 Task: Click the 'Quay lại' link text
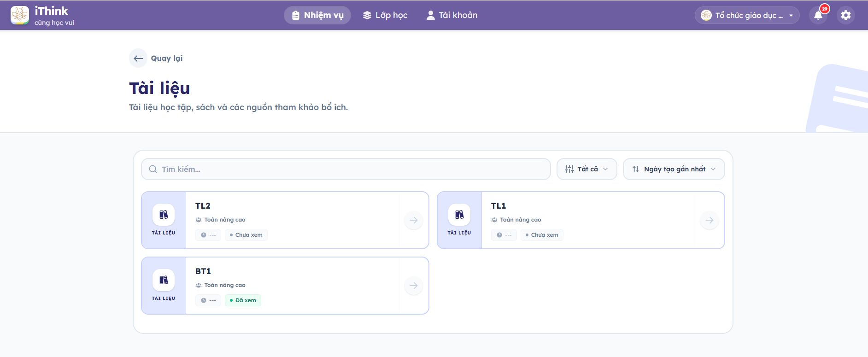[x=167, y=59]
